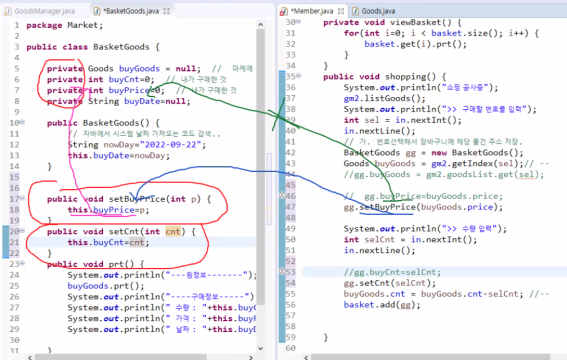Click 'buyGoods.prt();' on line 25
Screen dimensions: 567x360
106,286
